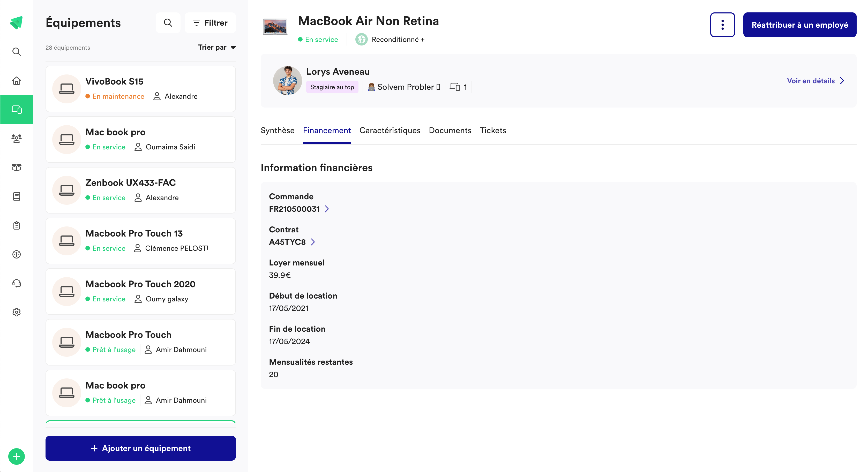
Task: Click Réattribuer à un employé button
Action: click(x=800, y=25)
